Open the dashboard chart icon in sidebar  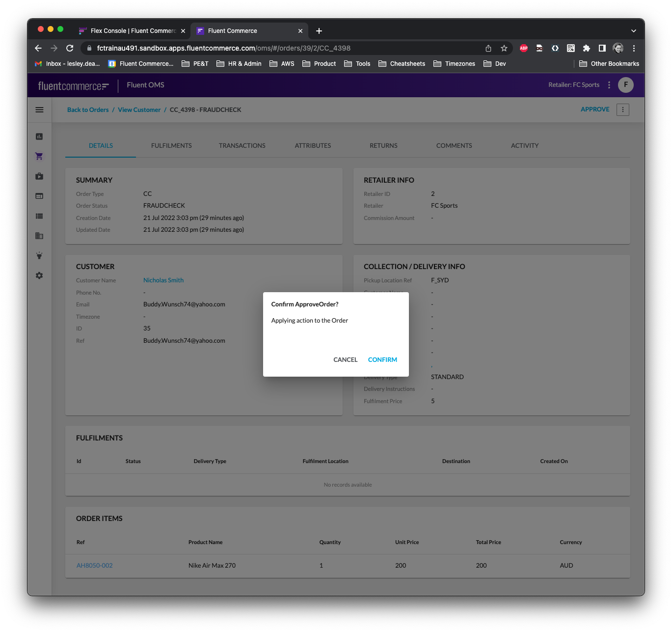coord(39,137)
